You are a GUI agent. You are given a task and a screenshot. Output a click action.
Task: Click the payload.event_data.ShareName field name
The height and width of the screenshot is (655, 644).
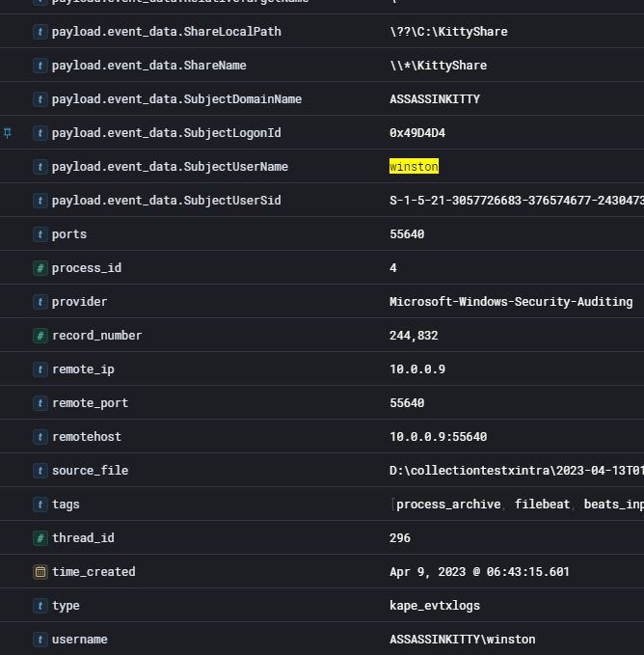point(148,66)
